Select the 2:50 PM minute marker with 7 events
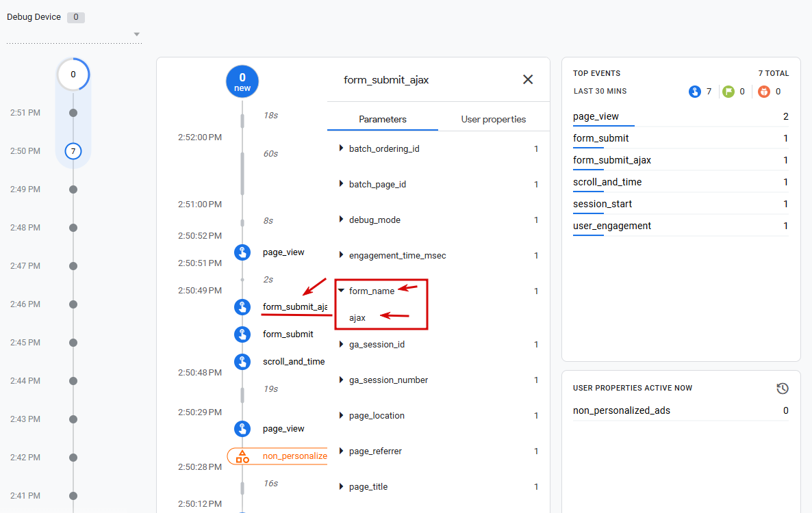Screen dimensions: 812x513 click(x=73, y=151)
